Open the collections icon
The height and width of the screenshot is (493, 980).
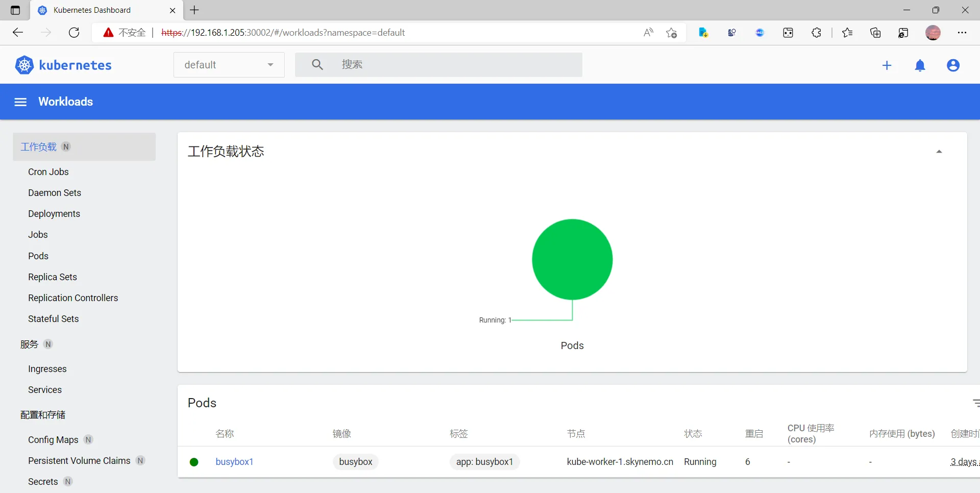875,33
